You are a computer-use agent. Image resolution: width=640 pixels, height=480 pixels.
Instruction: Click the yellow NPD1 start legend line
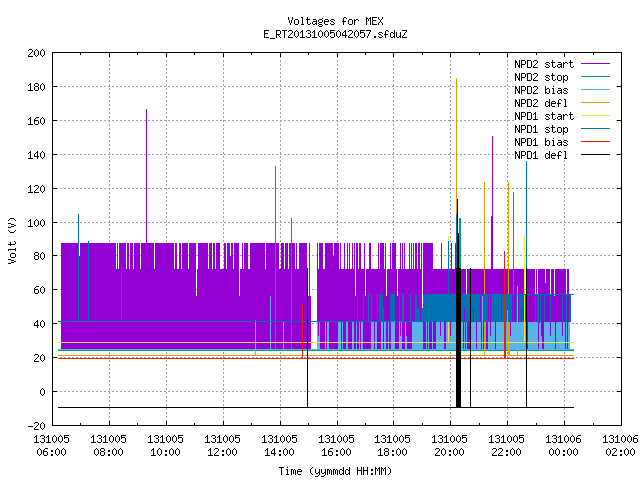pos(595,116)
